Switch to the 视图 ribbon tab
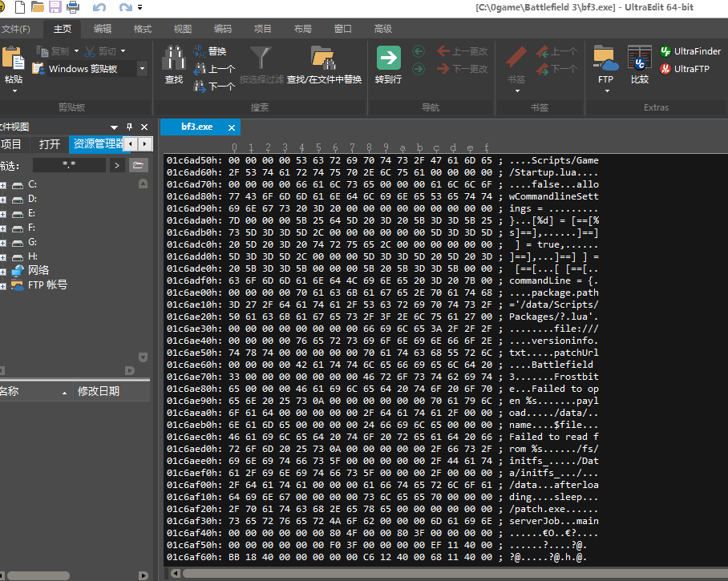728x581 pixels. coord(183,29)
